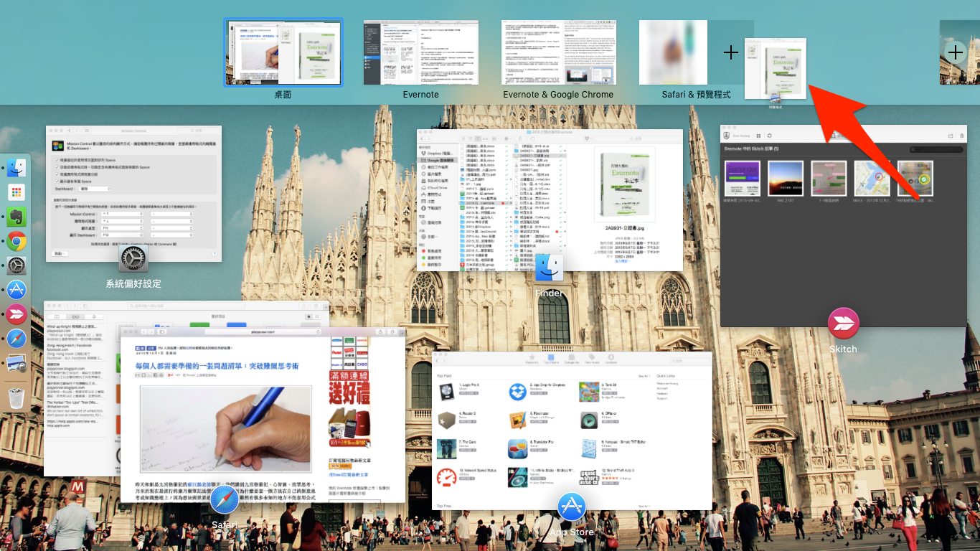
Task: Open App Store from the Dock
Action: (17, 290)
